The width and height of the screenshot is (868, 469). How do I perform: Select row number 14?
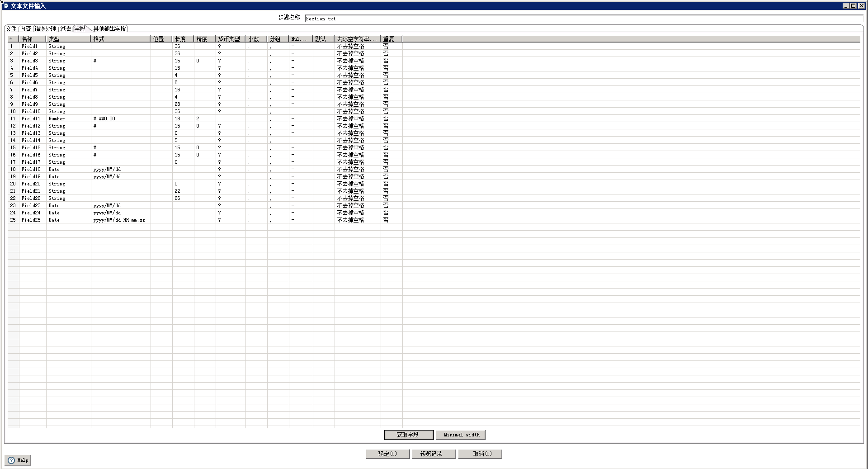(x=13, y=140)
